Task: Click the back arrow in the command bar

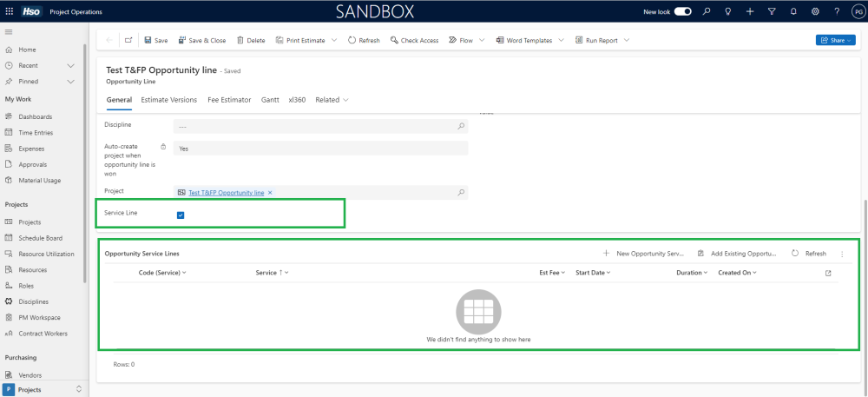Action: (109, 41)
